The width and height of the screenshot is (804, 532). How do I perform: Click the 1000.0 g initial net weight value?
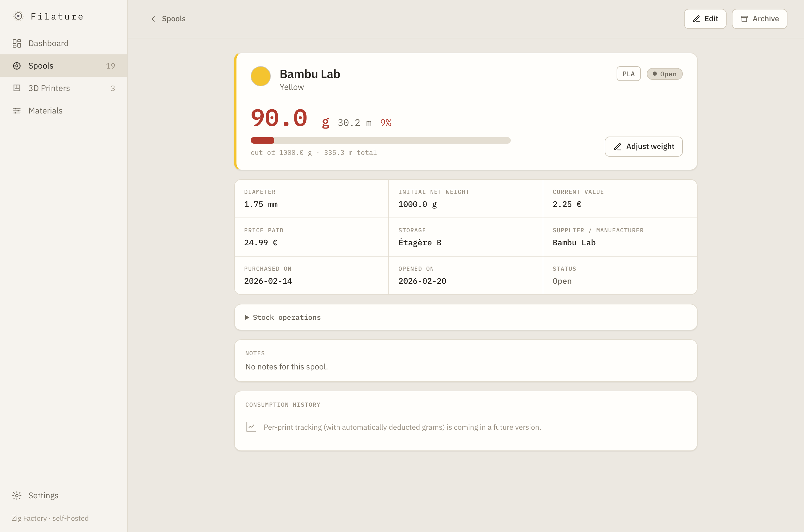tap(418, 204)
